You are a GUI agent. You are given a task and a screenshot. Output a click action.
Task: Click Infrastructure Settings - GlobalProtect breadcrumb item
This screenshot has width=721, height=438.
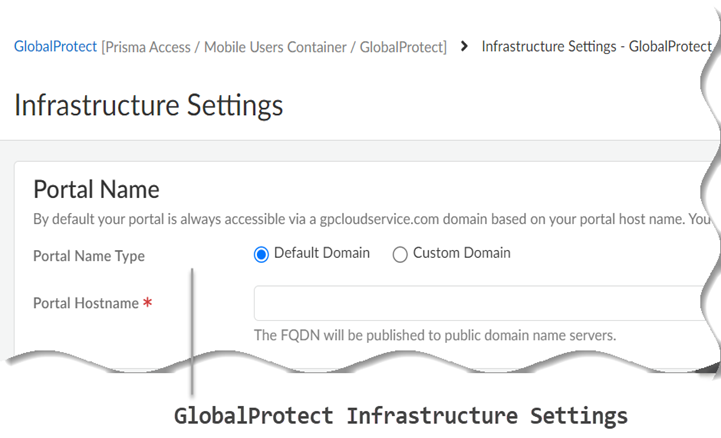595,46
